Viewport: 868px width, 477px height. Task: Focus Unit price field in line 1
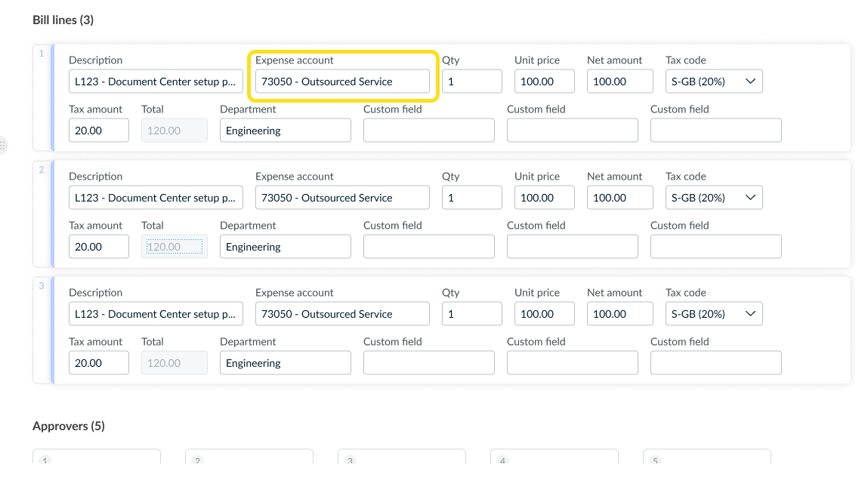point(544,82)
